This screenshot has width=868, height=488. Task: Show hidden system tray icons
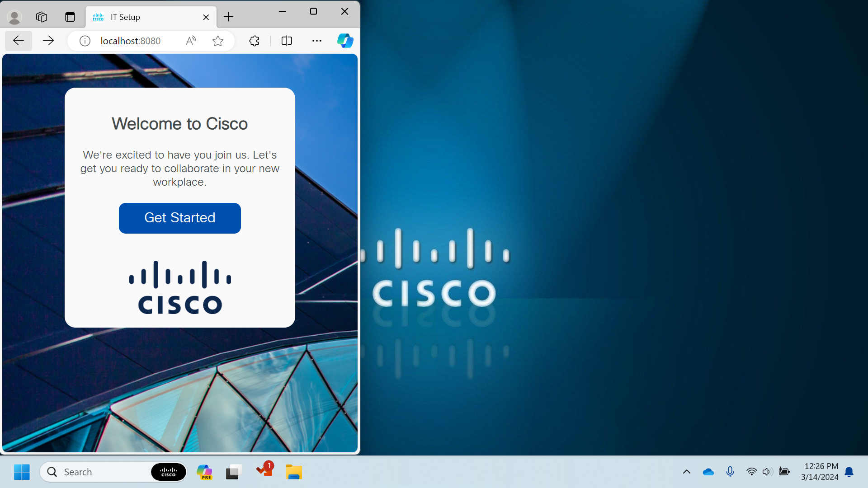(x=686, y=472)
